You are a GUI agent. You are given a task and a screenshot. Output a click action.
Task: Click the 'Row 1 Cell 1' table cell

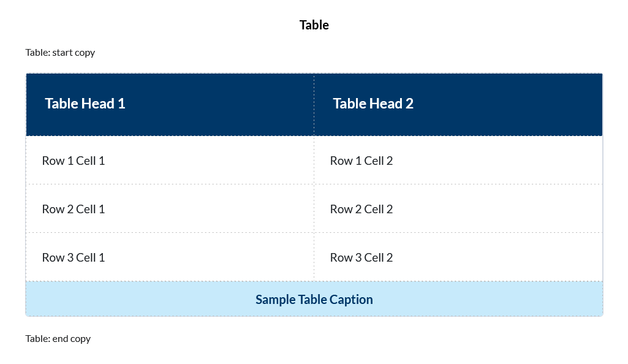pos(74,161)
